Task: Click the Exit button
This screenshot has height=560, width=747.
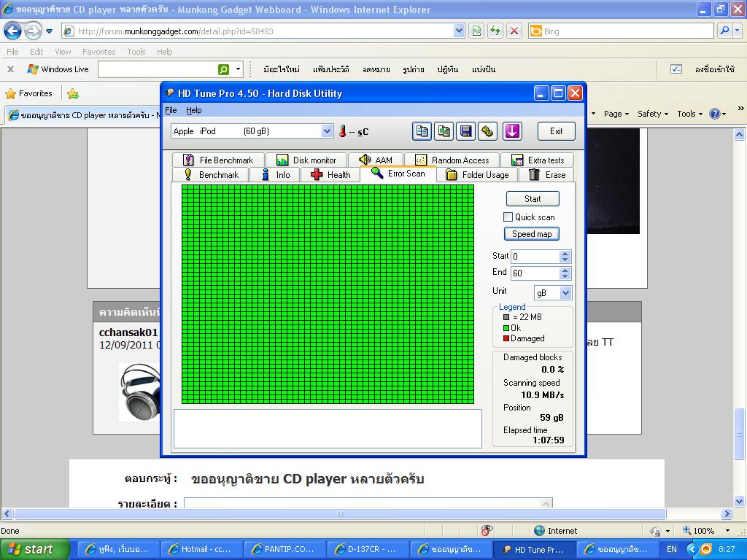Action: click(556, 131)
